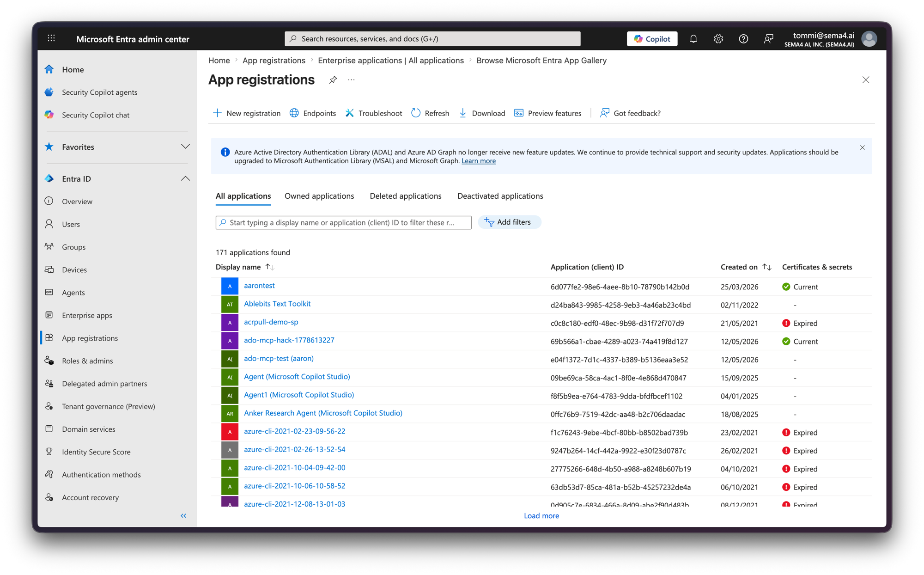Switch to the Deleted applications tab
This screenshot has width=924, height=575.
(x=406, y=196)
